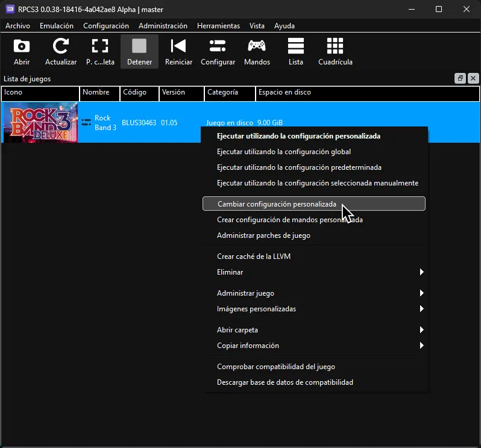Select the Rock Band 3 Deluxe cover thumbnail

pos(40,122)
